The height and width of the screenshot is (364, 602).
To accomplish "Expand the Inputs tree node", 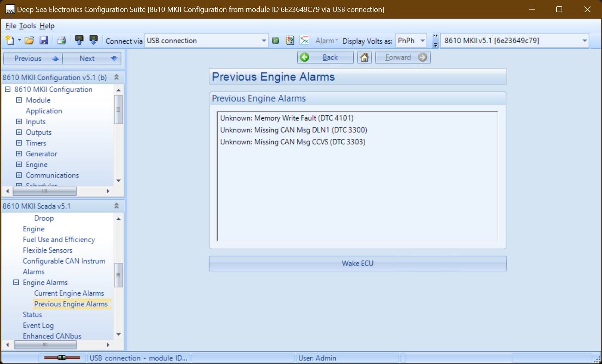I will pos(19,121).
